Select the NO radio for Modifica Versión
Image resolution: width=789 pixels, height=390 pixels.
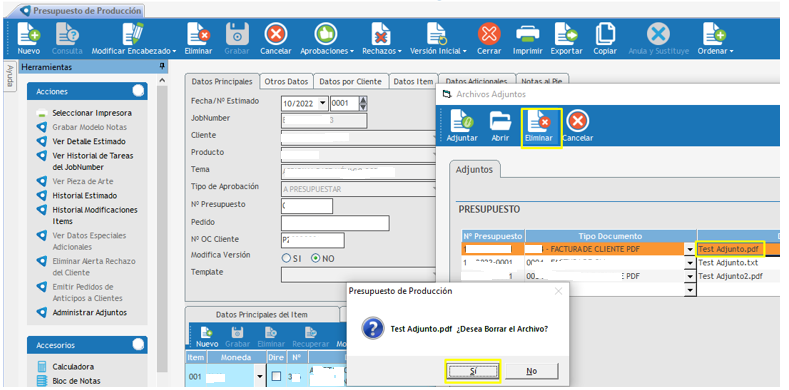tap(316, 258)
